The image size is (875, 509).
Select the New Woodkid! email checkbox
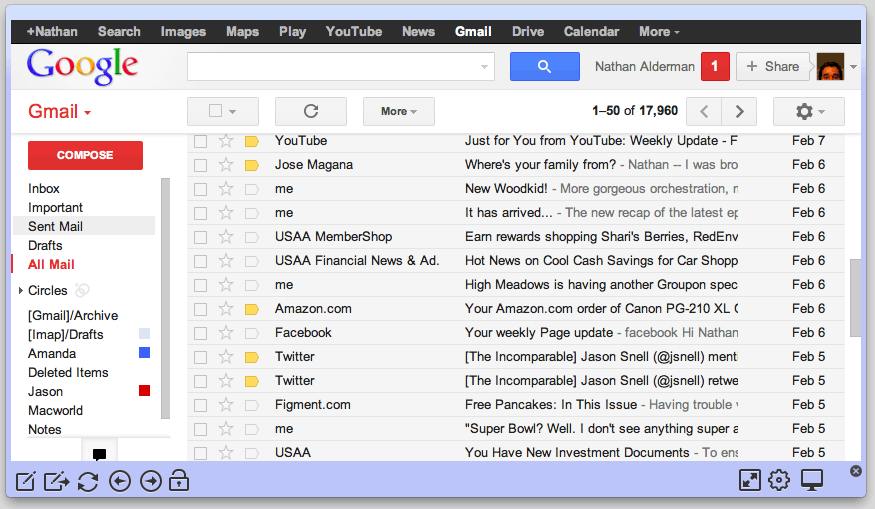point(200,189)
